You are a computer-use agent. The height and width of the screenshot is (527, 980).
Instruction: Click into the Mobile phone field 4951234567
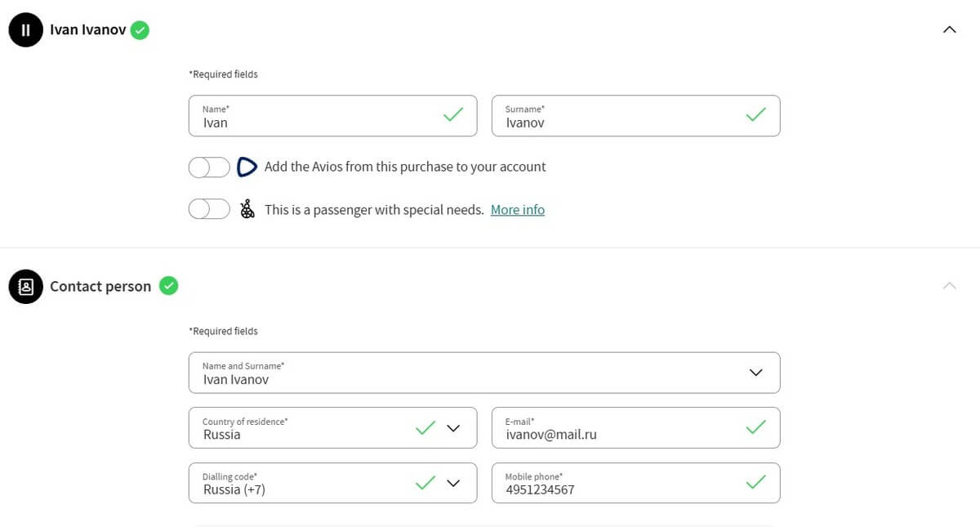(x=635, y=483)
